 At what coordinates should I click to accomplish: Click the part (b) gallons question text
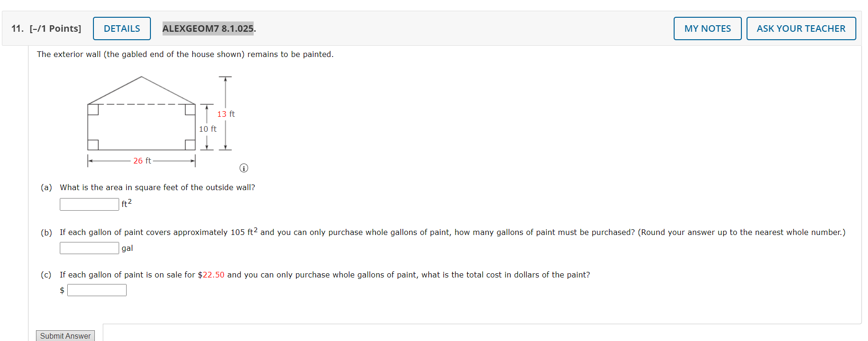(x=452, y=232)
